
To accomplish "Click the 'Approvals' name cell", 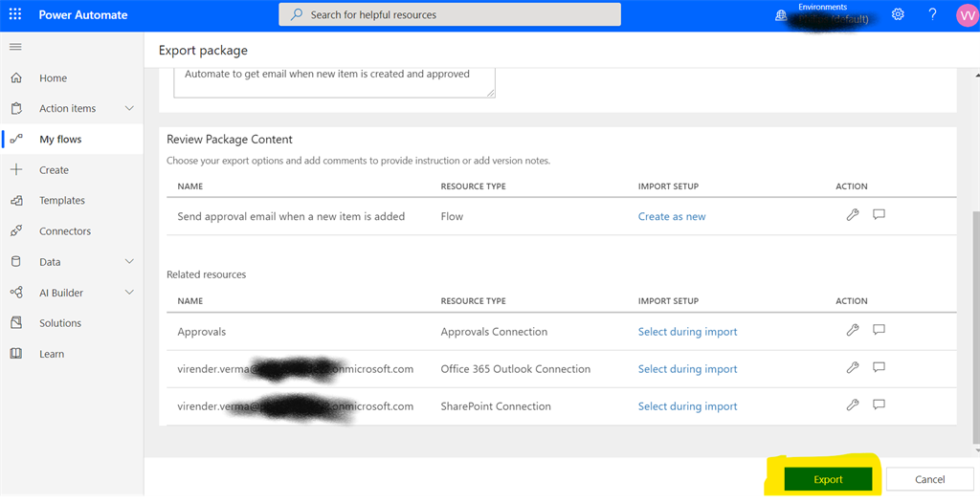I will [202, 332].
